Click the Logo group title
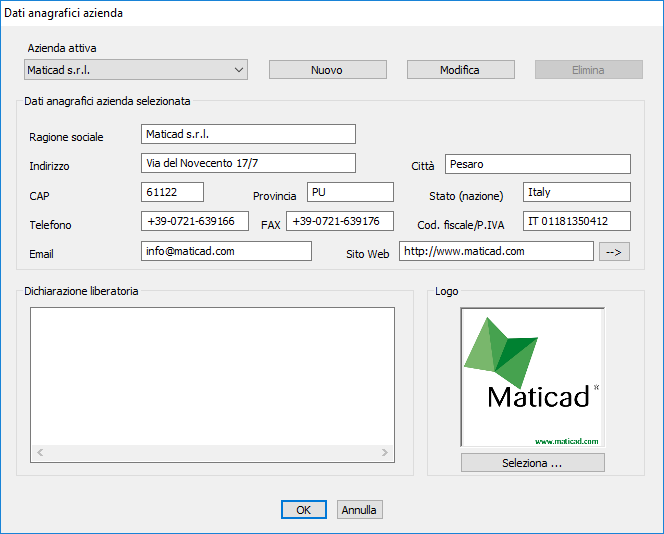The width and height of the screenshot is (664, 534). (447, 291)
